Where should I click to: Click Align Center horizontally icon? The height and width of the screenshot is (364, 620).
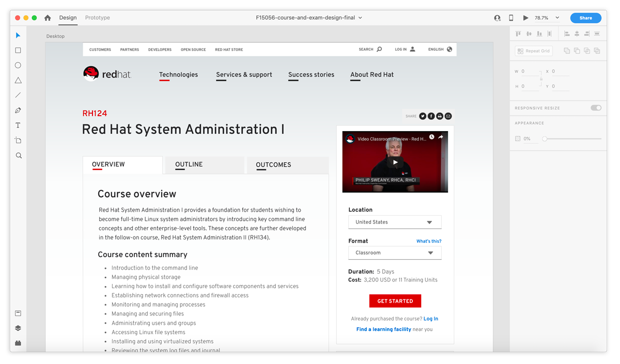[x=577, y=34]
